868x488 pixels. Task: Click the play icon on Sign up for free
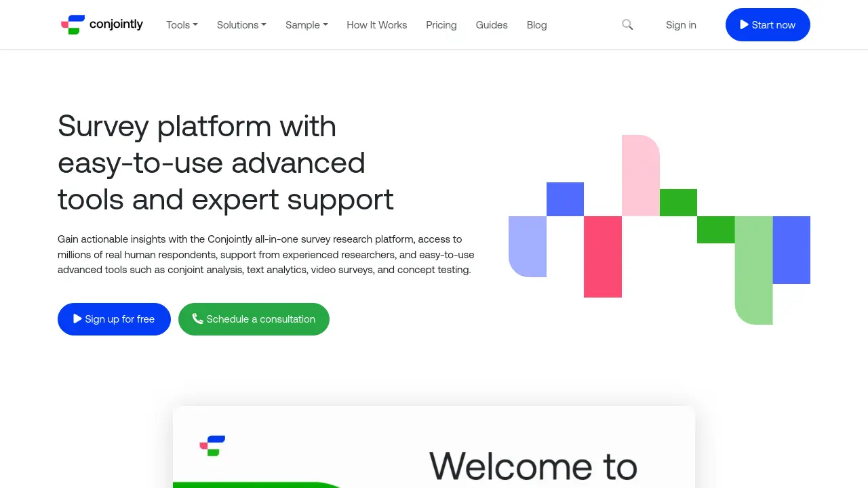click(77, 319)
